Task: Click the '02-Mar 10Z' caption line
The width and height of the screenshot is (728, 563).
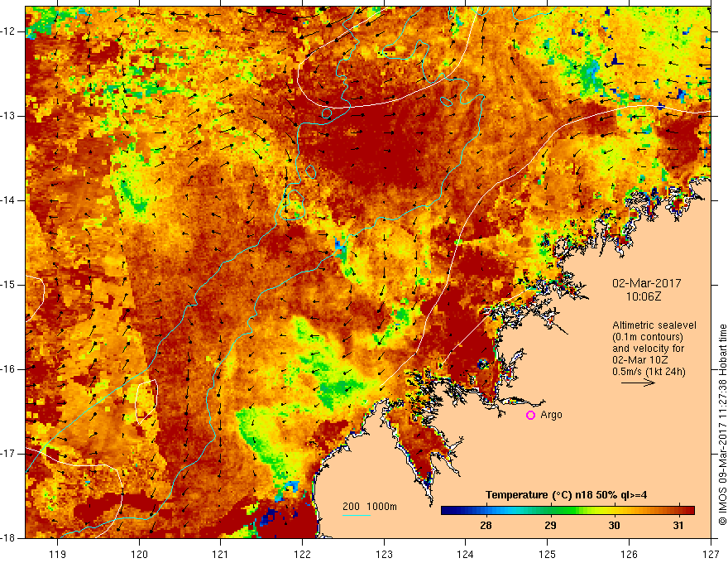Action: pos(639,359)
